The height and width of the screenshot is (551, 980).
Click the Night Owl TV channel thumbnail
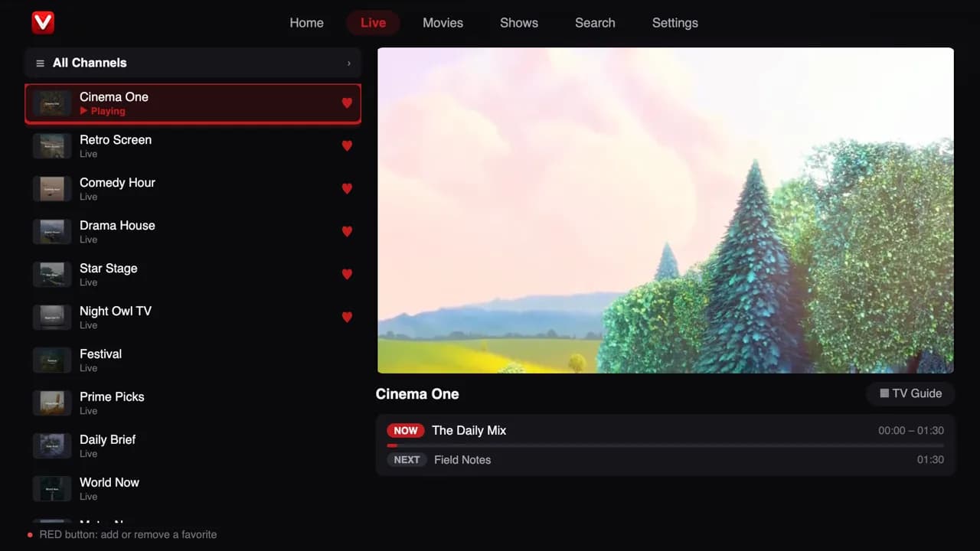tap(52, 318)
